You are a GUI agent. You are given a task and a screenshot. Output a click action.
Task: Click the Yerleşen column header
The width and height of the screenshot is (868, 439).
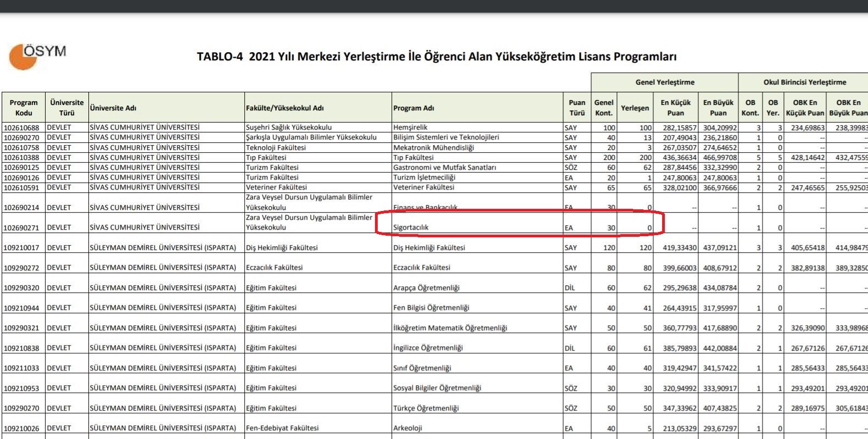click(x=635, y=108)
